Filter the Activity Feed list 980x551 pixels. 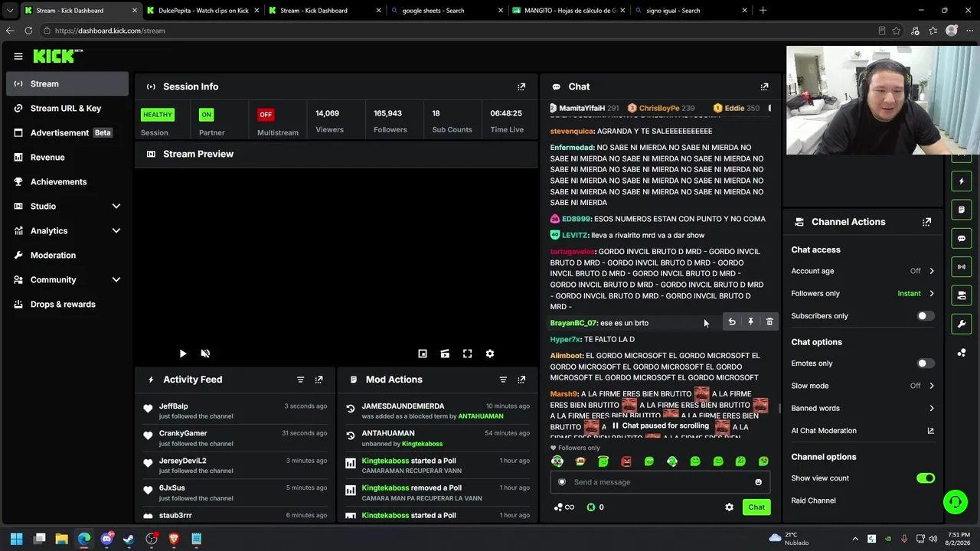[x=300, y=380]
